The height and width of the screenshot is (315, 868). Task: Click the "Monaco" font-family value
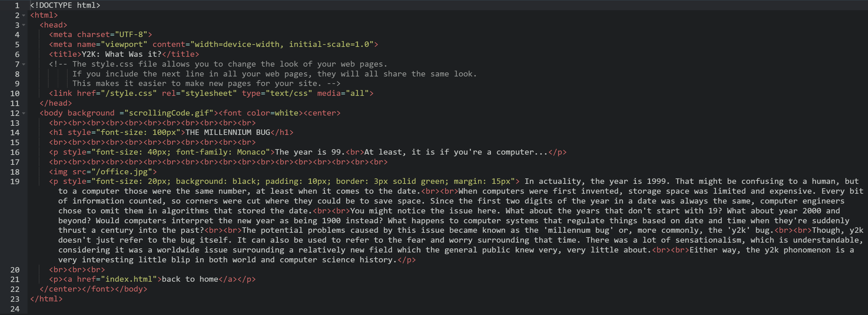click(x=251, y=152)
